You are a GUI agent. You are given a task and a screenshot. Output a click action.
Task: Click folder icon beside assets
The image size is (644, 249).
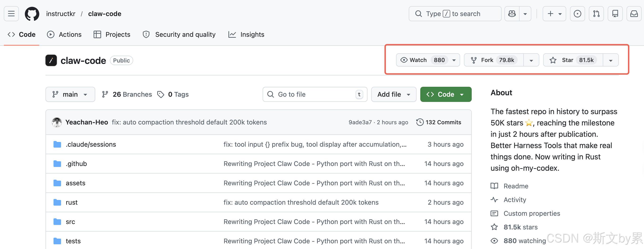57,183
